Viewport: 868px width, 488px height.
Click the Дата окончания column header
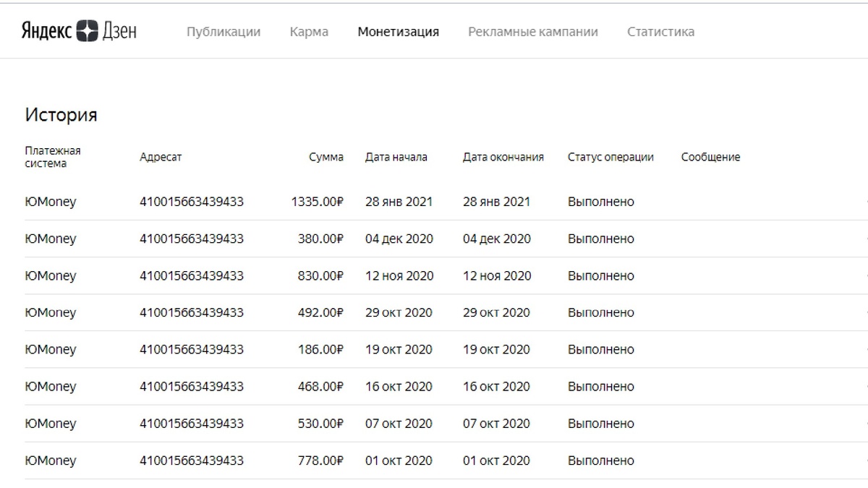[503, 156]
